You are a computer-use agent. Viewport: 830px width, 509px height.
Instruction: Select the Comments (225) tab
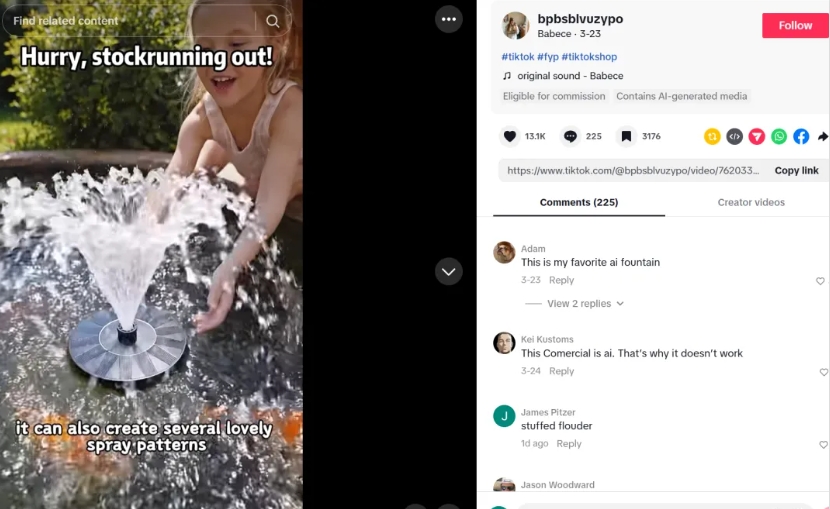[x=579, y=202]
